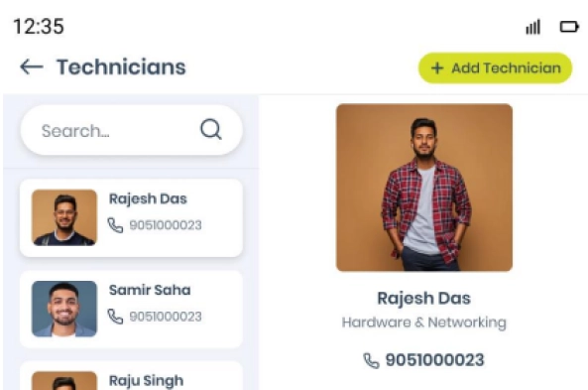Tap phone icon next to Rajesh Das in list
This screenshot has width=588, height=390.
pos(115,225)
